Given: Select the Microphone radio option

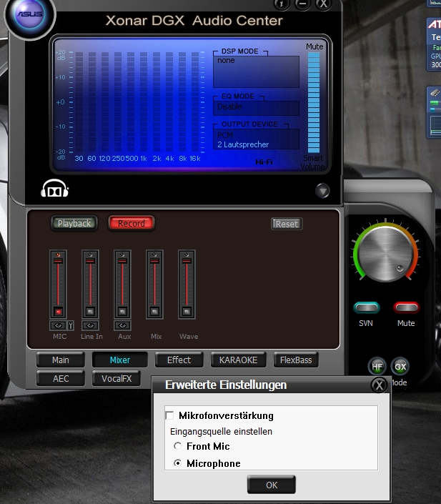Looking at the screenshot, I should tap(177, 463).
